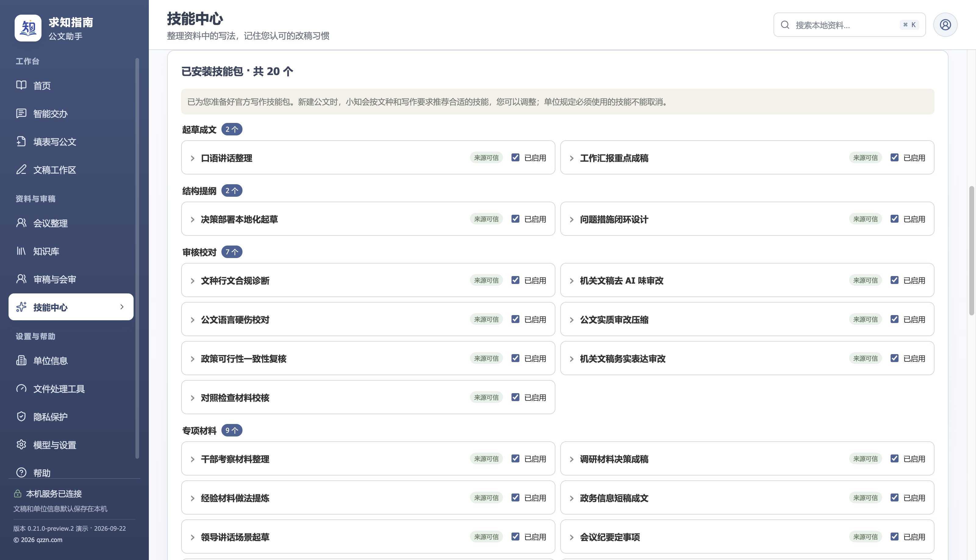Image resolution: width=976 pixels, height=560 pixels.
Task: Click the gauge icon beside 文件处理工具
Action: [21, 389]
